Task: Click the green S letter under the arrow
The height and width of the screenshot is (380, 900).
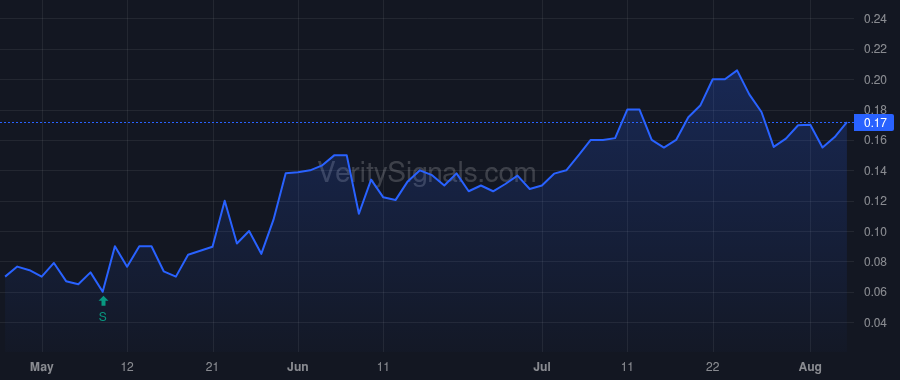Action: 103,317
